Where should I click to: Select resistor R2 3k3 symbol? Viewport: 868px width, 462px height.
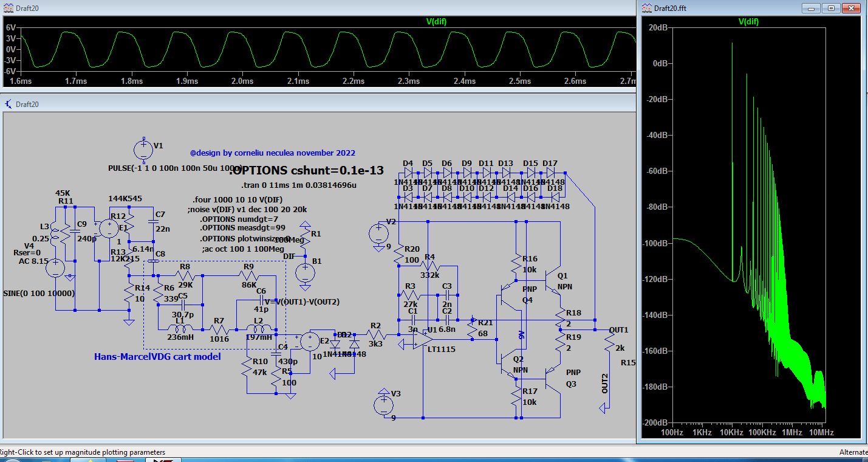click(x=377, y=334)
